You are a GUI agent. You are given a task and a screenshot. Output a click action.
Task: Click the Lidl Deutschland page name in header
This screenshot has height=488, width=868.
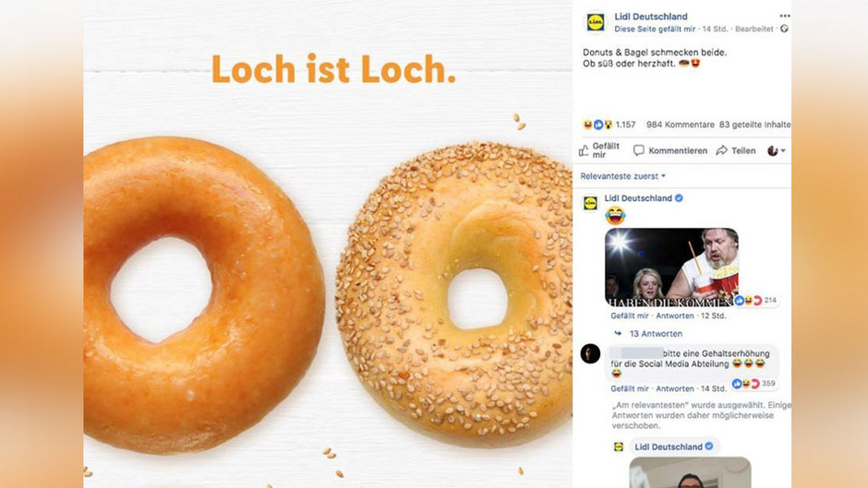tap(651, 18)
